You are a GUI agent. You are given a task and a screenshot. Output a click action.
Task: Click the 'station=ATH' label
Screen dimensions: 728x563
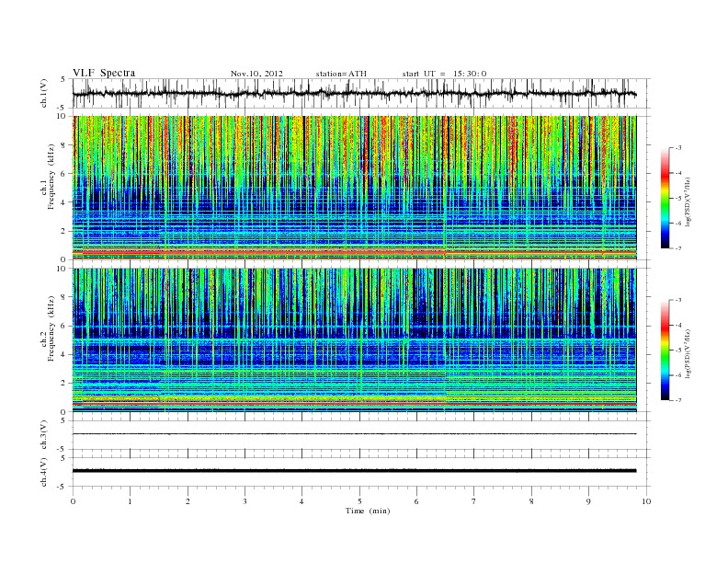(341, 74)
